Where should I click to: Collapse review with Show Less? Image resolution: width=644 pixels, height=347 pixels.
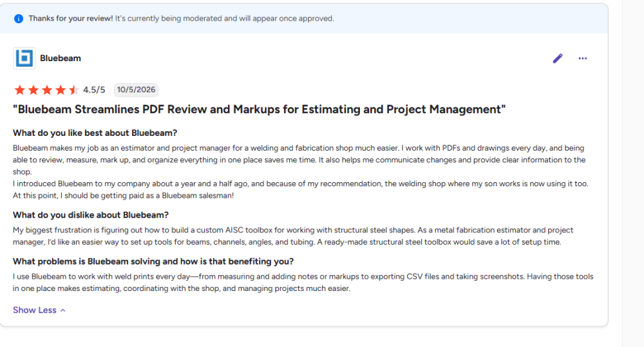coord(39,310)
